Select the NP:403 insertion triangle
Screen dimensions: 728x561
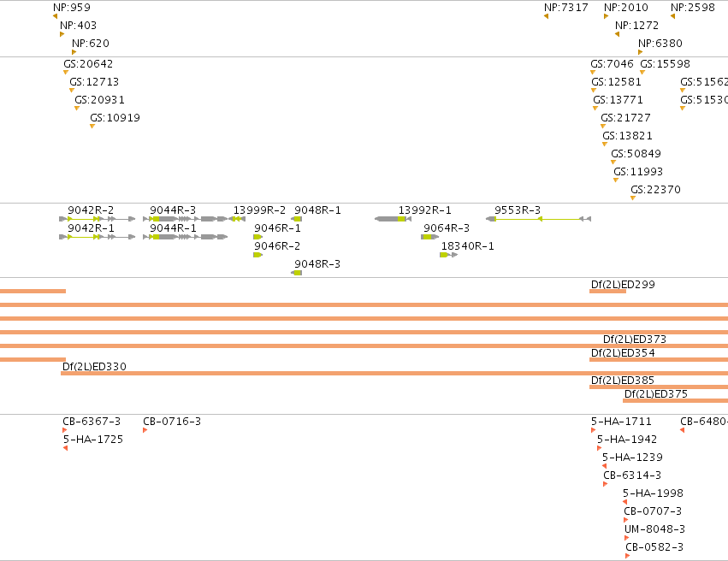point(62,34)
